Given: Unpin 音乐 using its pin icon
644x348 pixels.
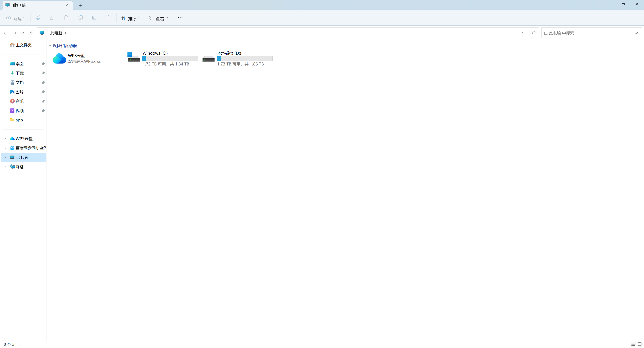Looking at the screenshot, I should (43, 101).
